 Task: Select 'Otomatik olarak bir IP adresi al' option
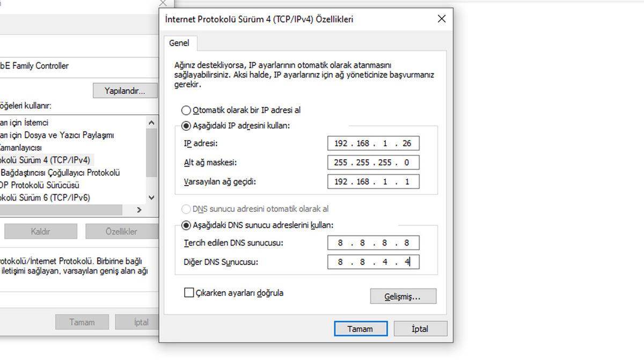tap(186, 110)
